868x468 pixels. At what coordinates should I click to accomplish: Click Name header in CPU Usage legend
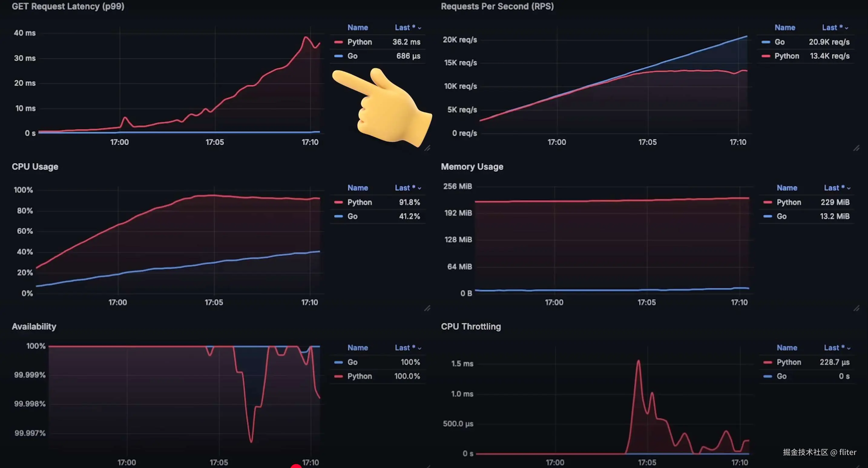tap(357, 188)
